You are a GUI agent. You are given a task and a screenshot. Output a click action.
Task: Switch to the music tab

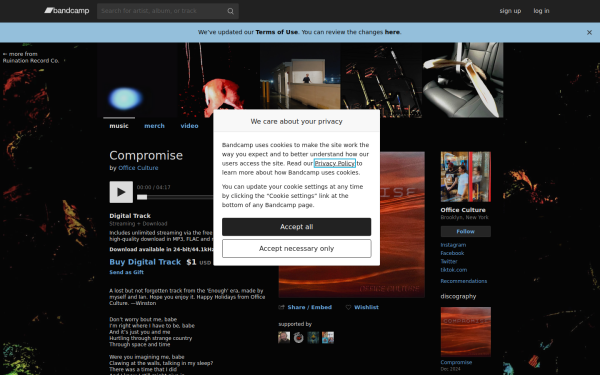tap(119, 126)
